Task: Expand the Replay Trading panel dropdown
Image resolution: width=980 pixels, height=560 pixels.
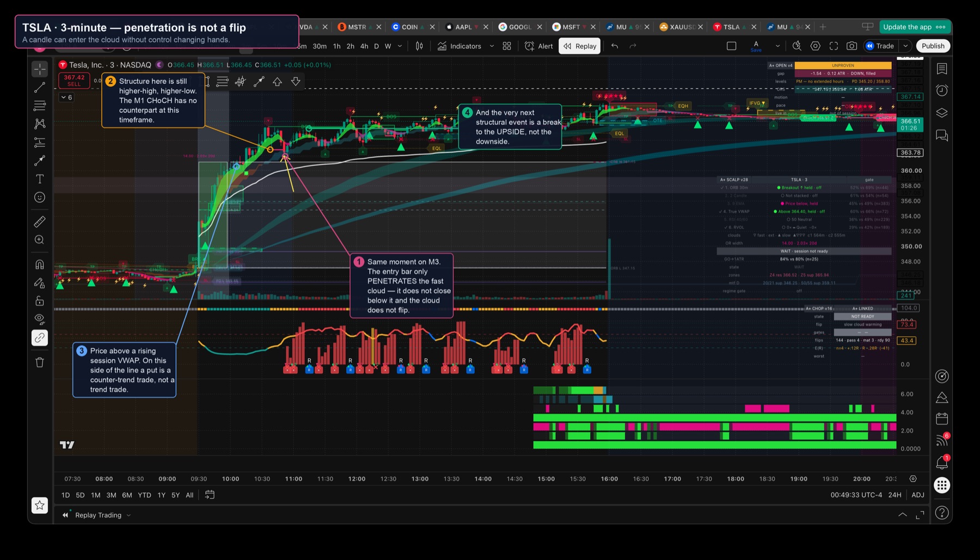Action: click(x=128, y=515)
